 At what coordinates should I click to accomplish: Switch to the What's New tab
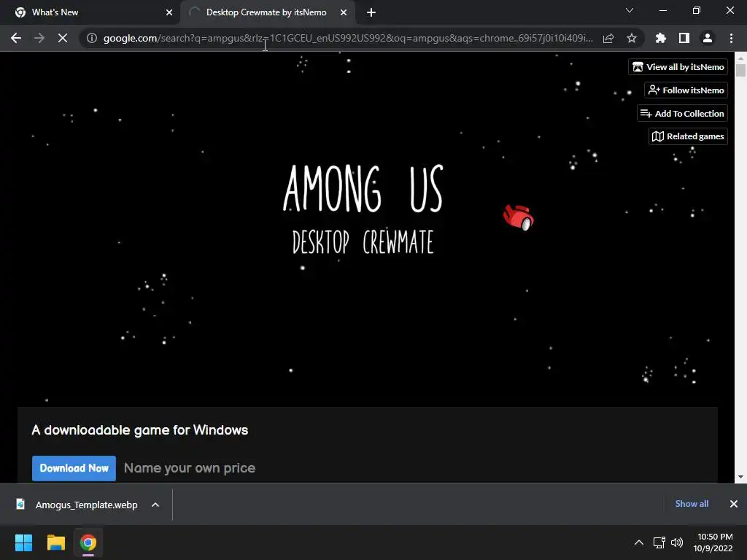90,12
